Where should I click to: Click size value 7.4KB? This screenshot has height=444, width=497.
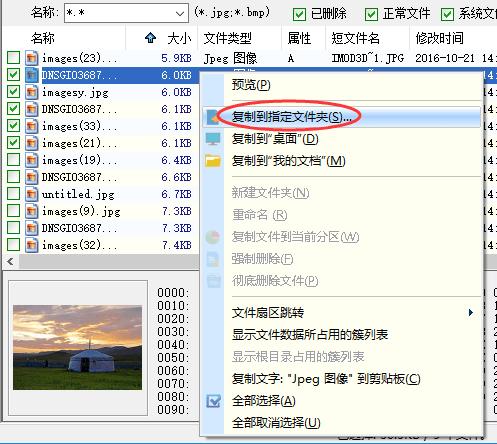click(x=176, y=245)
